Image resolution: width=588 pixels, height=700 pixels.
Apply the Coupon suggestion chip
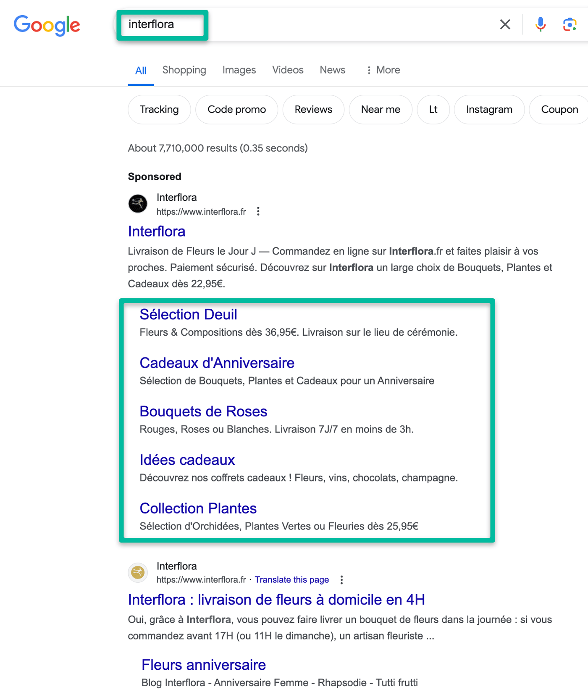pyautogui.click(x=559, y=110)
